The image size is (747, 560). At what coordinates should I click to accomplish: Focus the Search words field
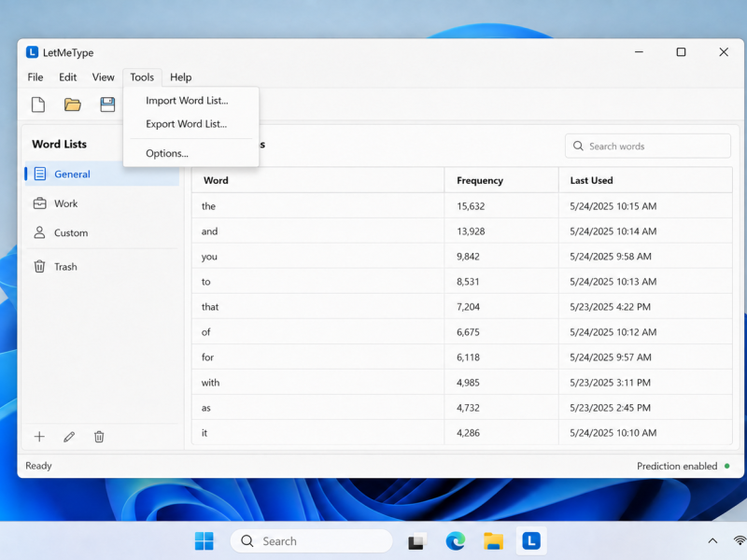click(x=647, y=146)
